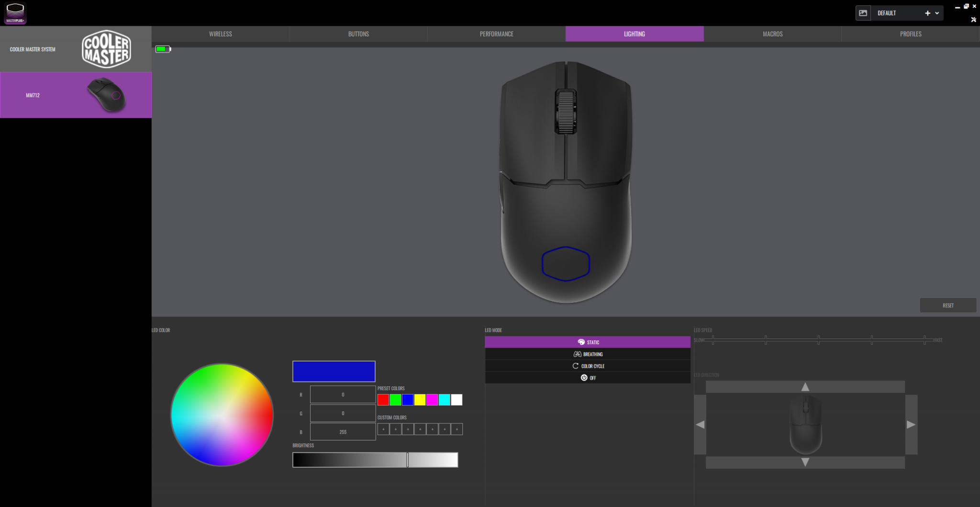Open settings via the wrench and screwdriver icon

(973, 20)
